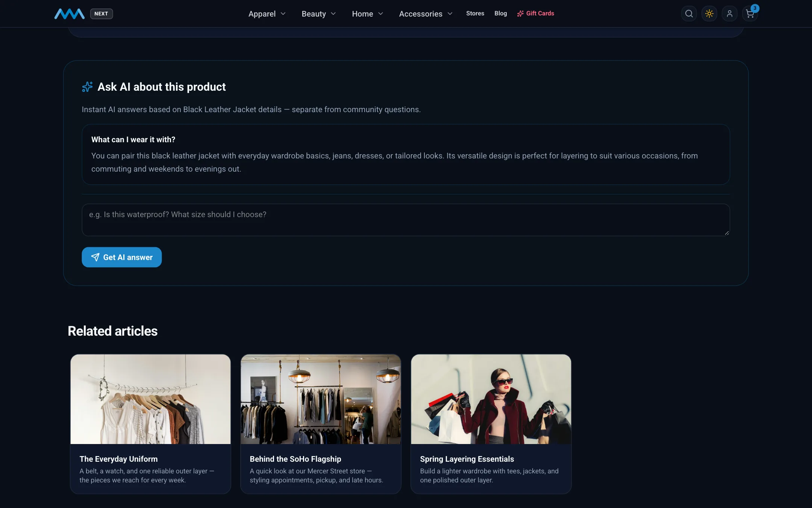Click 'Ask AI about this product' heading

coord(161,87)
